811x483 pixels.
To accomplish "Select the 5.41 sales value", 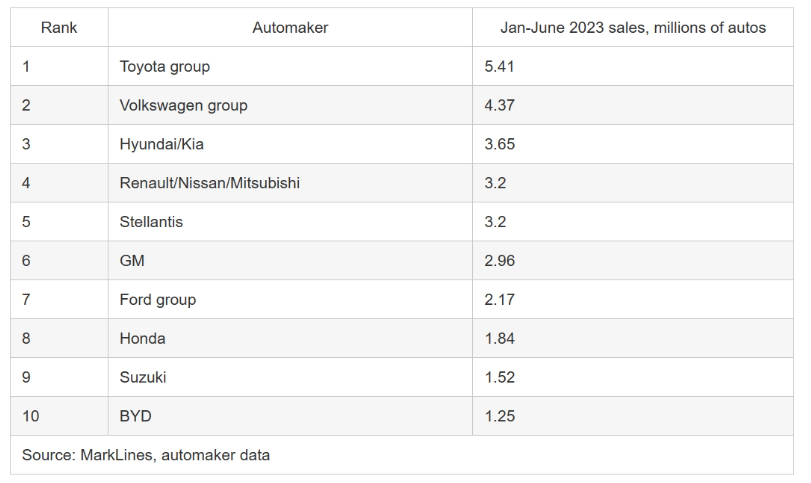I will click(499, 67).
